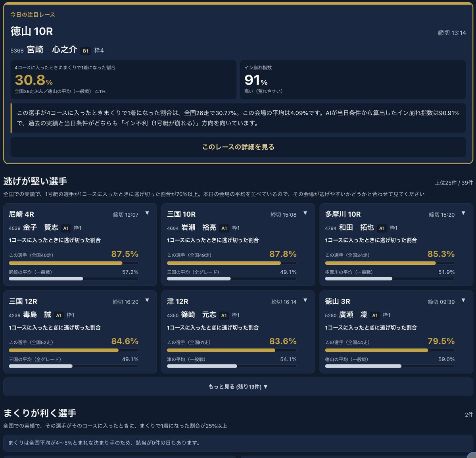
Task: Click A1 badge beside 寿島 誠
Action: point(59,316)
